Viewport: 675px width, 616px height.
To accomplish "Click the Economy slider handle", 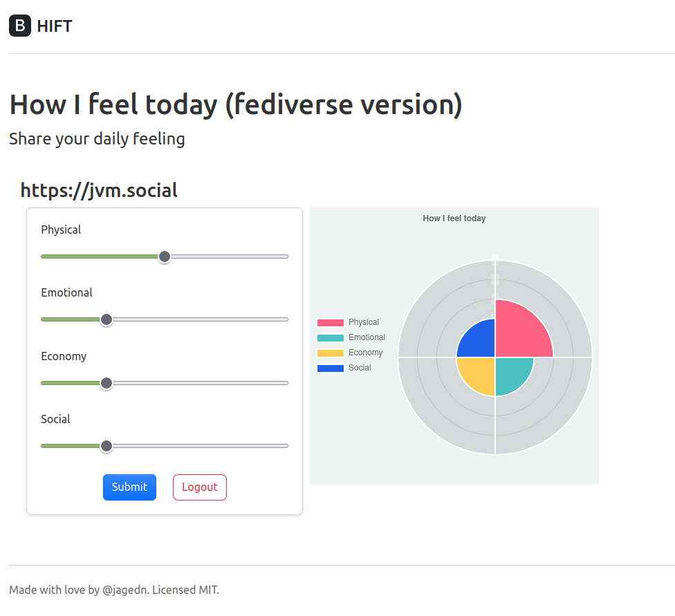I will (x=106, y=383).
